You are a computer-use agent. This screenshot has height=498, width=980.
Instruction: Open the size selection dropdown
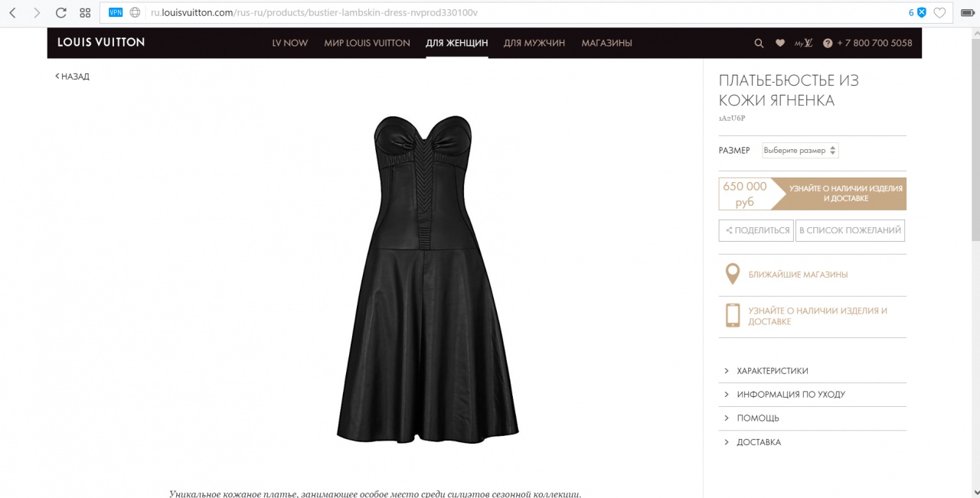click(800, 151)
